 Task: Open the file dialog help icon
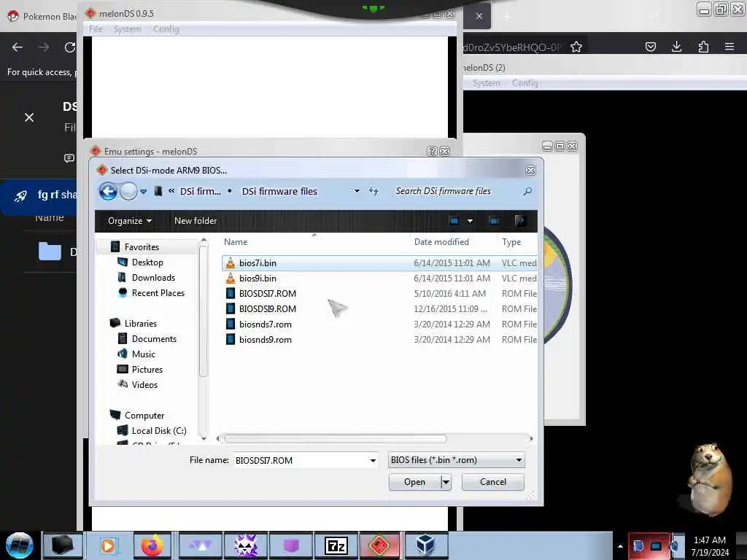point(520,221)
